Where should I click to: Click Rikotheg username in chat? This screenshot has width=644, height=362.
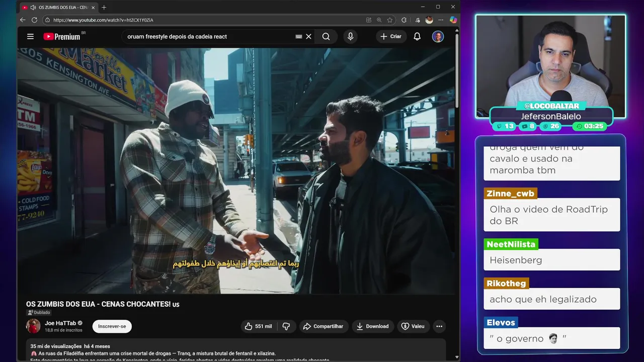506,284
